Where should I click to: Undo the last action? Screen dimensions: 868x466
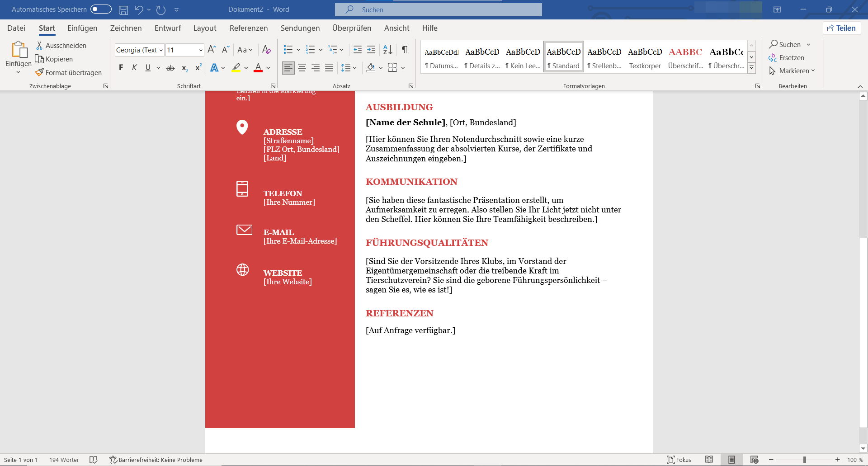(x=139, y=9)
